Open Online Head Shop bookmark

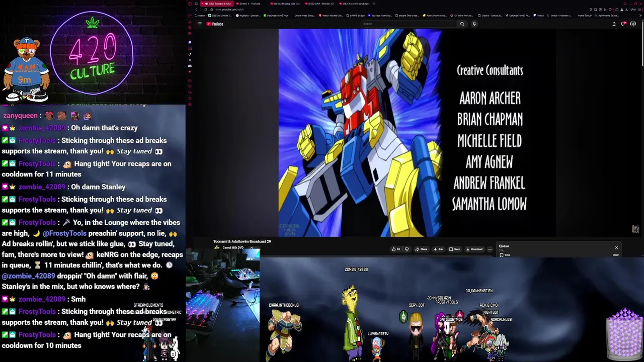[x=304, y=16]
